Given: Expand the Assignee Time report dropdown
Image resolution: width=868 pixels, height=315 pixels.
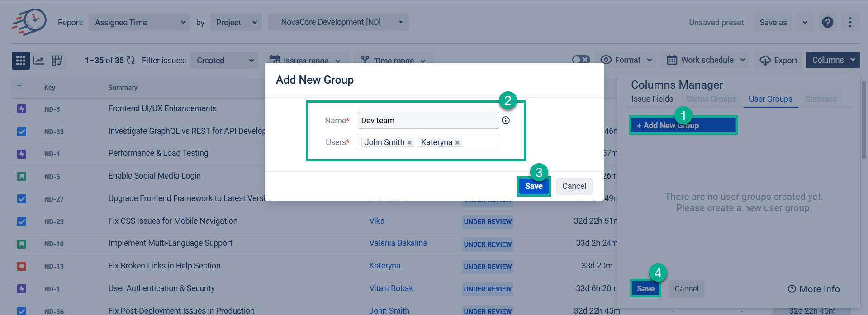Looking at the screenshot, I should 139,22.
